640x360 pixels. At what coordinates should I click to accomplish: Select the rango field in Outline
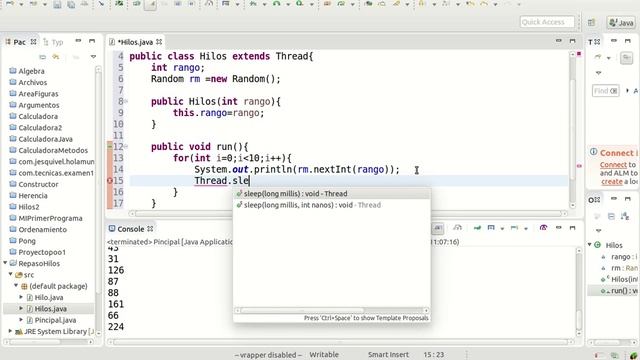pyautogui.click(x=620, y=257)
